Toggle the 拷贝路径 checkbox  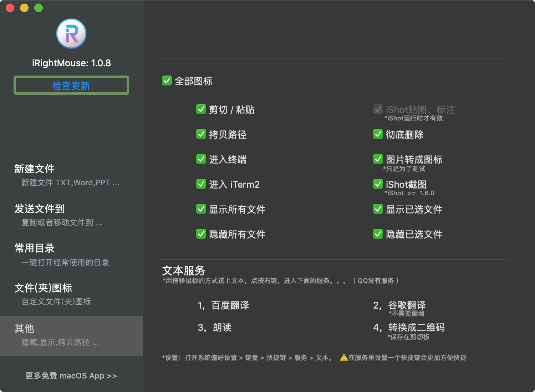point(201,134)
